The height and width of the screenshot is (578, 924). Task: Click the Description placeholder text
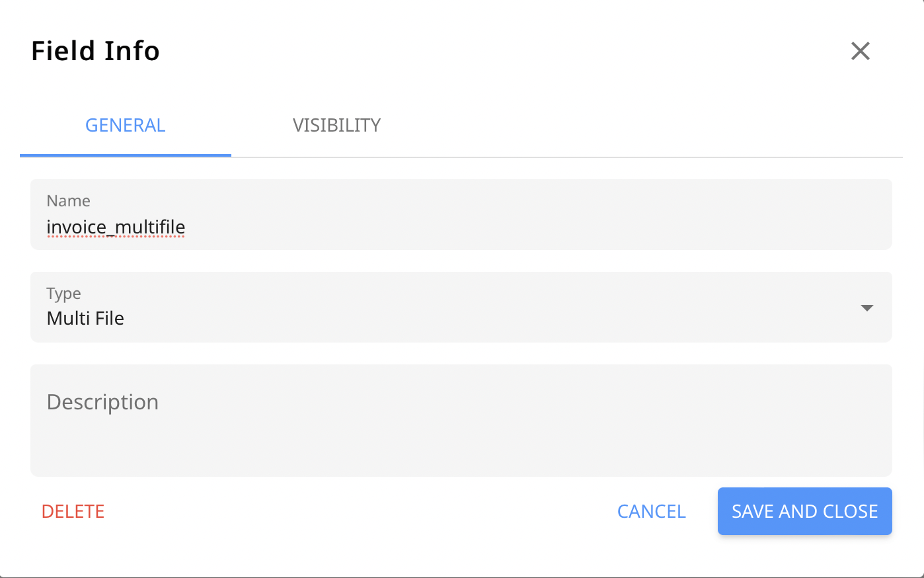click(x=102, y=401)
